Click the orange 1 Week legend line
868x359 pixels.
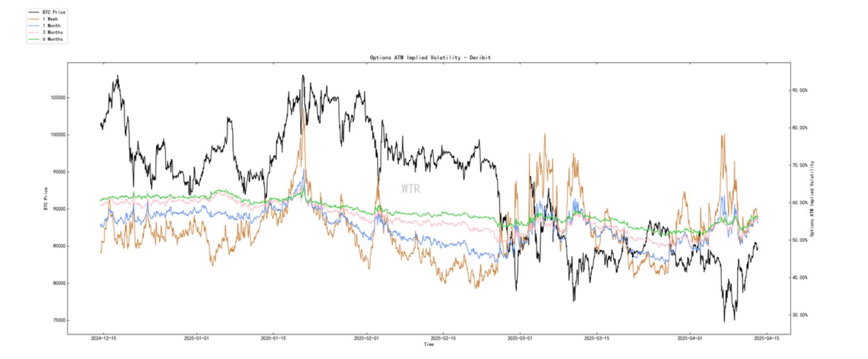[x=34, y=19]
